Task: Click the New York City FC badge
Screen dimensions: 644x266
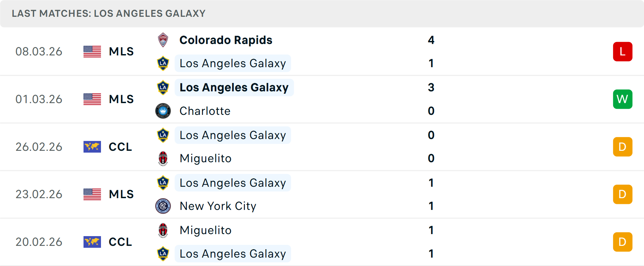Action: (x=163, y=206)
